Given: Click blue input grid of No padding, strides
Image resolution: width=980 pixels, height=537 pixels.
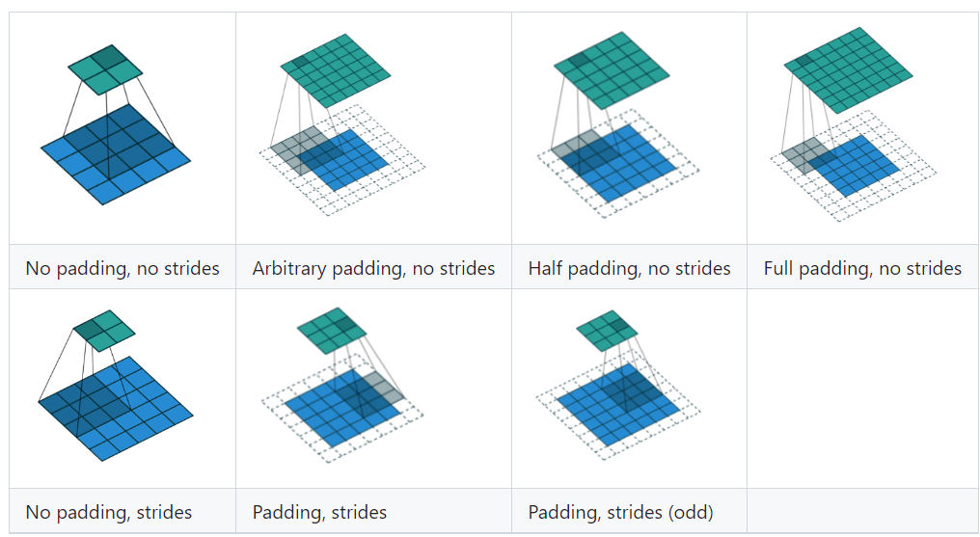Looking at the screenshot, I should click(116, 409).
